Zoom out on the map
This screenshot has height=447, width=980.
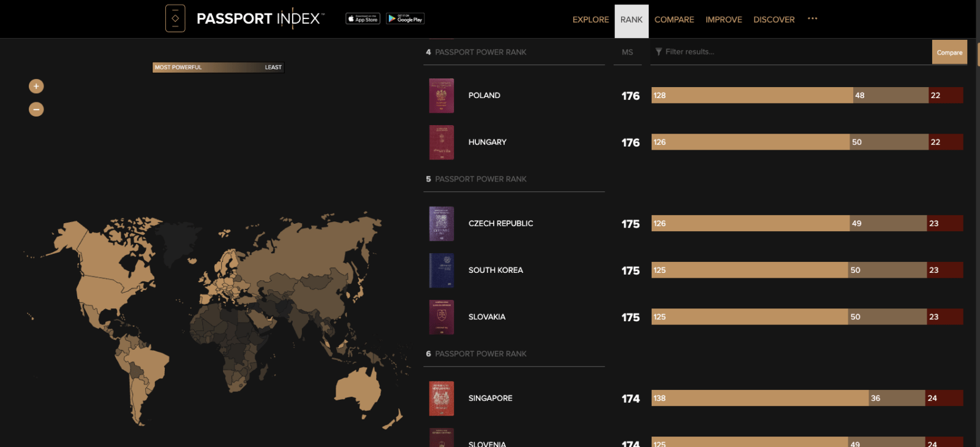tap(36, 109)
